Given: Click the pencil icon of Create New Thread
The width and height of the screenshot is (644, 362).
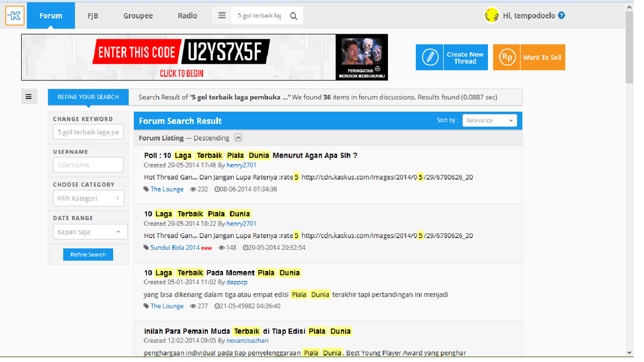Looking at the screenshot, I should pos(429,57).
